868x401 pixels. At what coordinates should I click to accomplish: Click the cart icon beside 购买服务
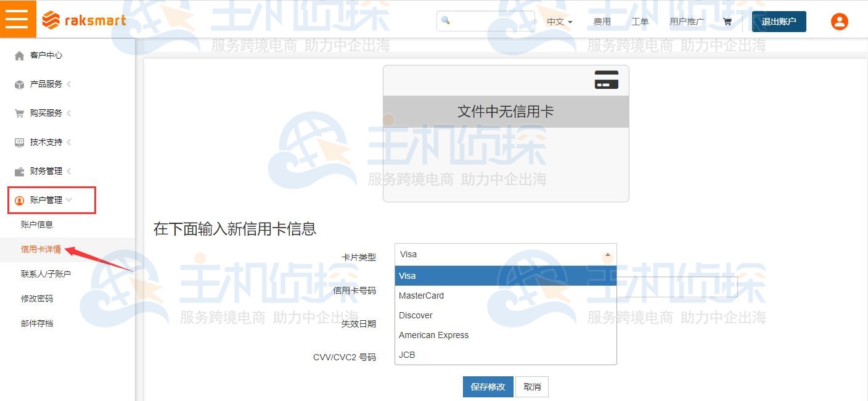click(19, 114)
